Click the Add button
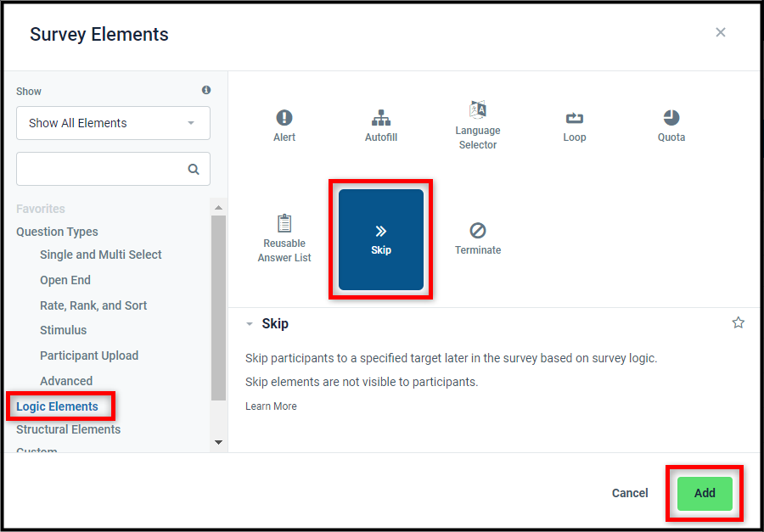This screenshot has width=764, height=532. 705,494
